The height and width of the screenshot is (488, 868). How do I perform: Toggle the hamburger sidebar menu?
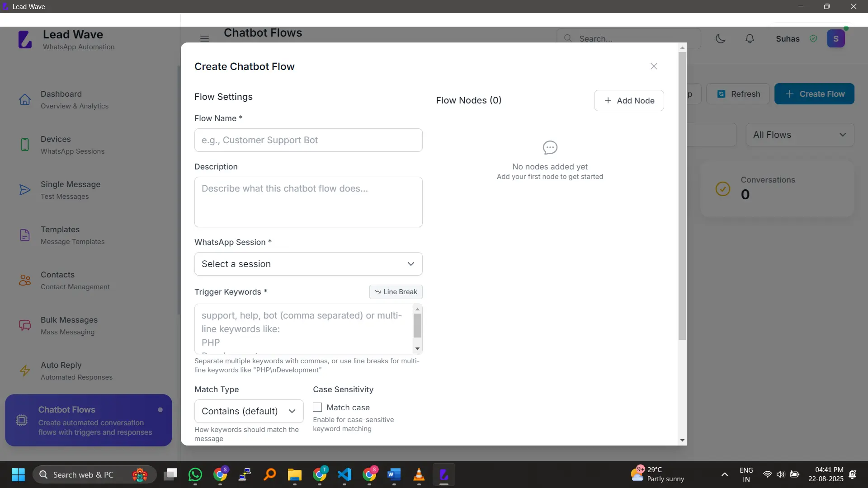204,39
